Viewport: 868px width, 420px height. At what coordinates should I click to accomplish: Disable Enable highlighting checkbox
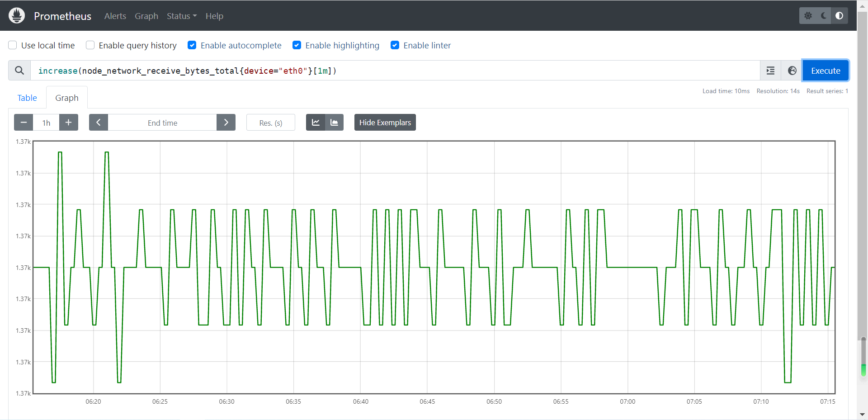tap(297, 45)
